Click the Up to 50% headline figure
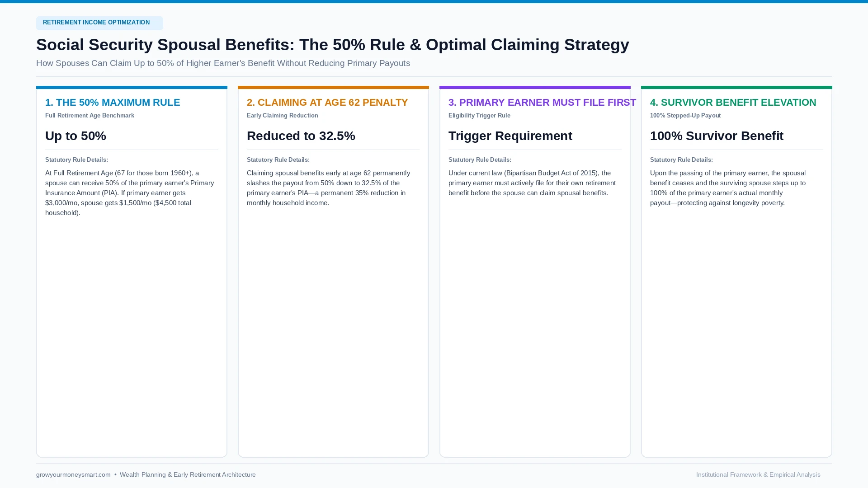 (x=75, y=136)
